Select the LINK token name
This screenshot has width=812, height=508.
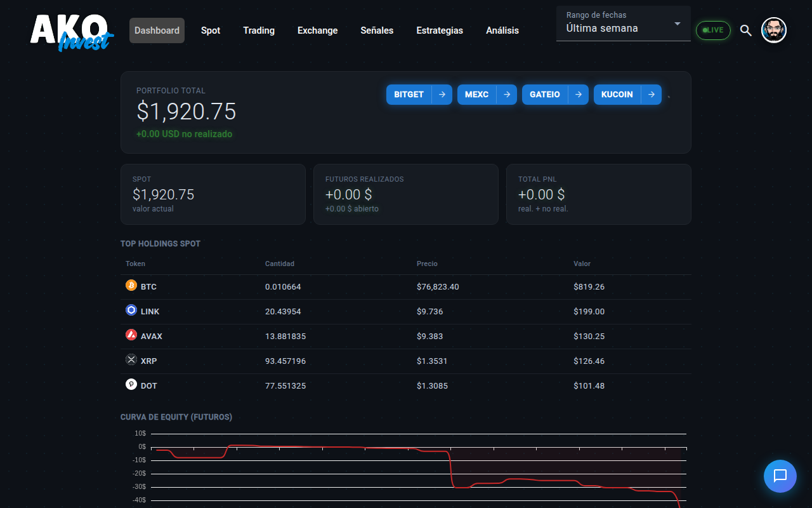150,312
